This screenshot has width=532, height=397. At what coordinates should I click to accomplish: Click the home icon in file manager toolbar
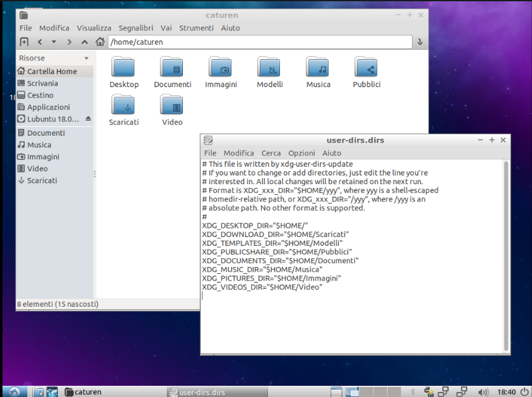100,42
